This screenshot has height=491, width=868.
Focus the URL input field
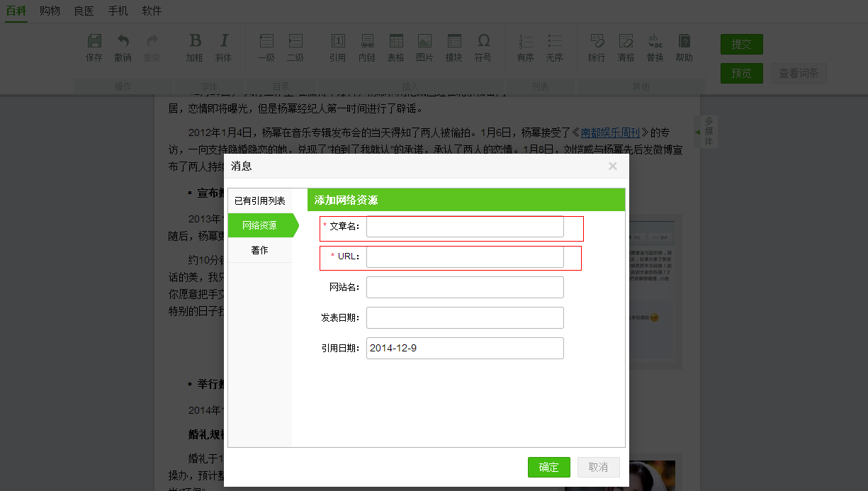(465, 256)
